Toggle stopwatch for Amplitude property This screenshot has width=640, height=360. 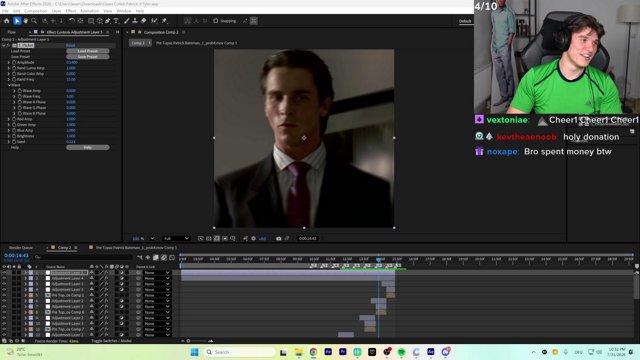(x=14, y=62)
